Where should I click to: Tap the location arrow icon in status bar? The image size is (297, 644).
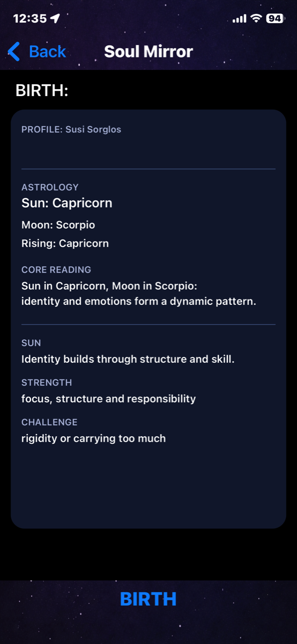click(x=55, y=18)
